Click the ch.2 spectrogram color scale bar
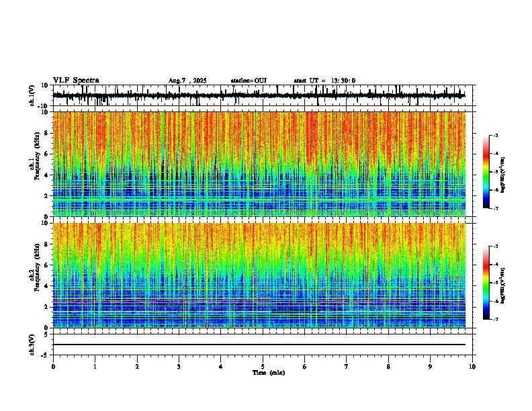 486,283
